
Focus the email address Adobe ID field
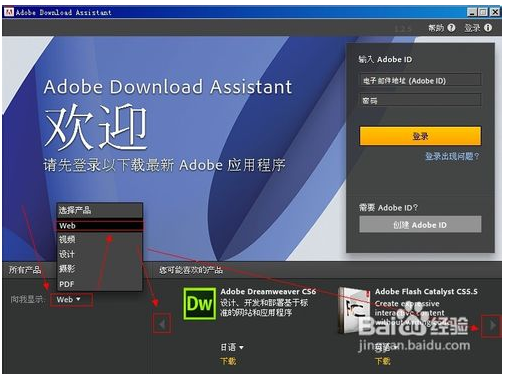click(x=420, y=80)
